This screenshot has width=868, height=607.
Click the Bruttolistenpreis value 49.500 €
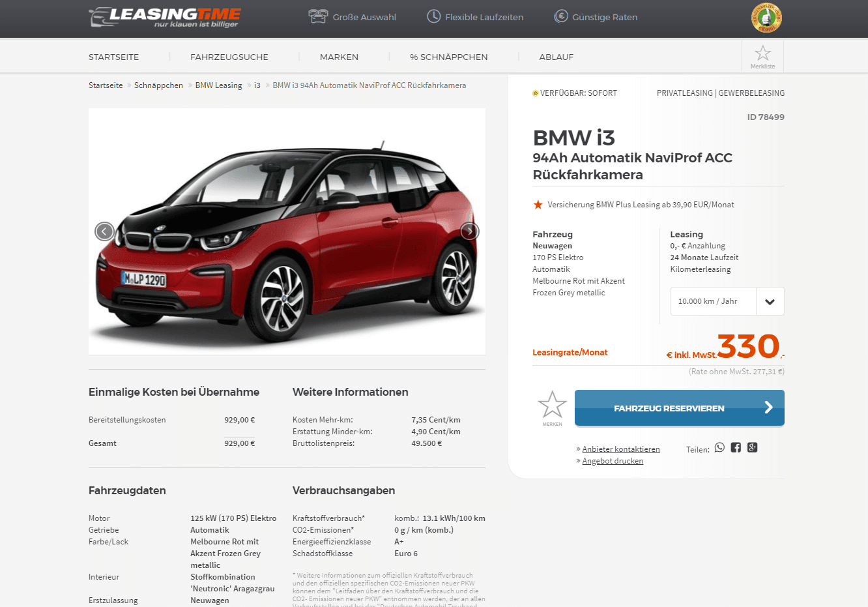click(427, 443)
